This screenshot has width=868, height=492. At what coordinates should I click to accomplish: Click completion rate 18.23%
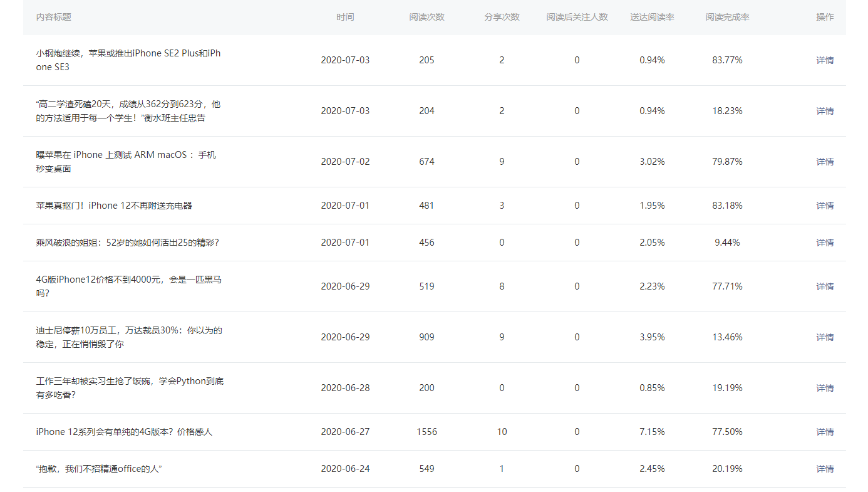(727, 111)
